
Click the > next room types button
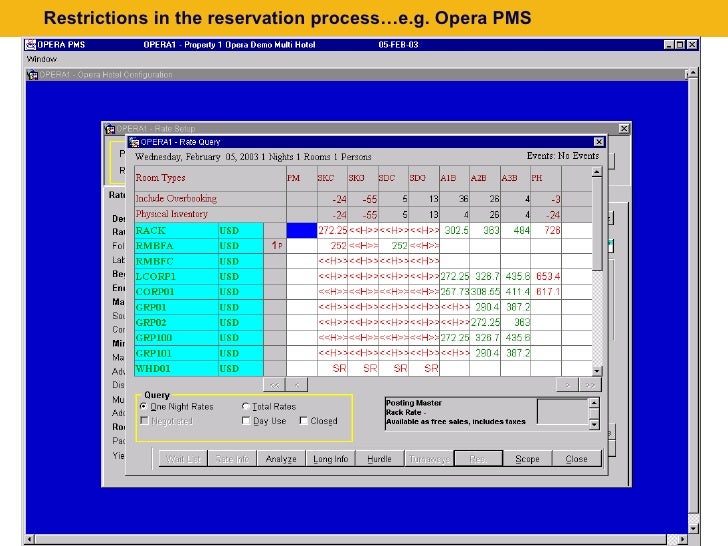pyautogui.click(x=567, y=385)
